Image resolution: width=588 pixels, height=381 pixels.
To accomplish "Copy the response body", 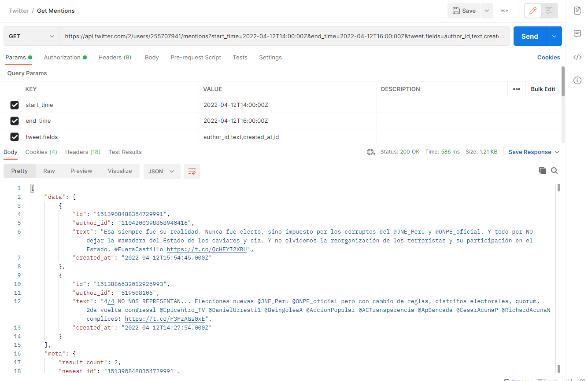I will (543, 170).
